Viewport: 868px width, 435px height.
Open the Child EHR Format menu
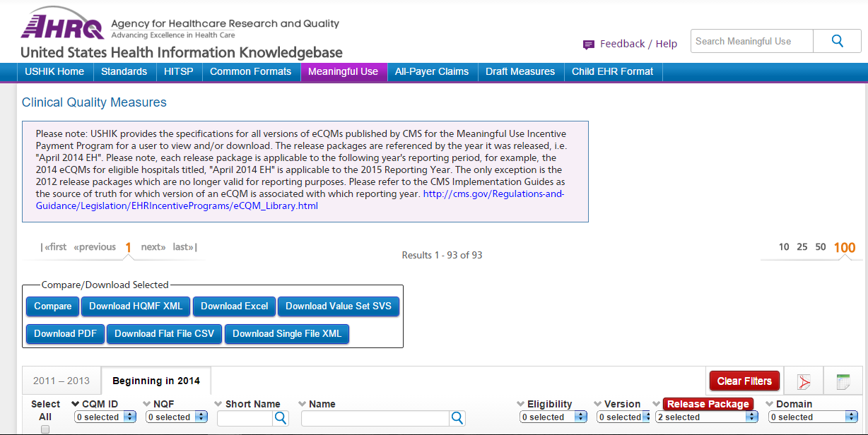[x=613, y=72]
